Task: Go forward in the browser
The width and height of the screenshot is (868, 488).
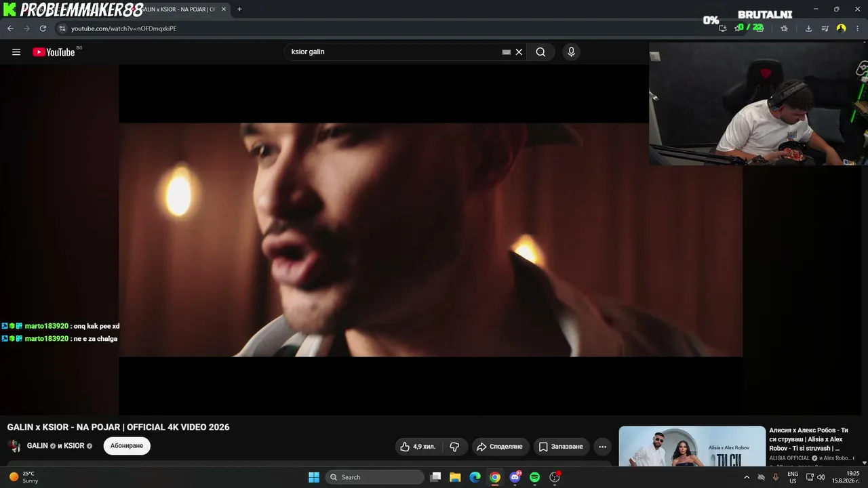Action: click(26, 28)
